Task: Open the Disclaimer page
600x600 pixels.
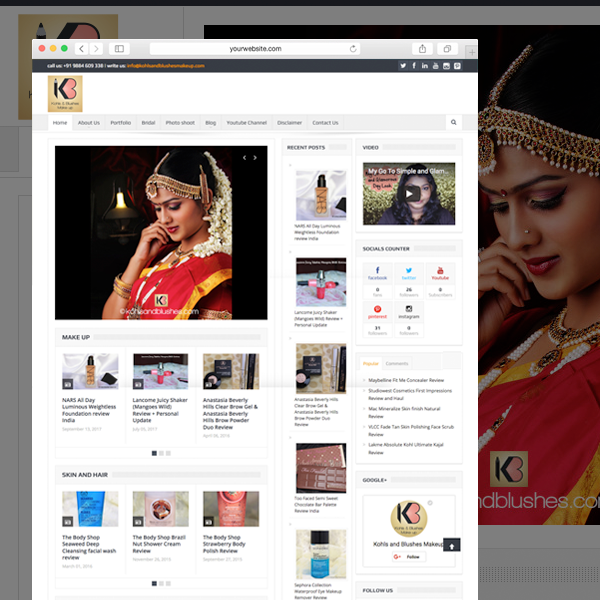Action: (x=290, y=123)
